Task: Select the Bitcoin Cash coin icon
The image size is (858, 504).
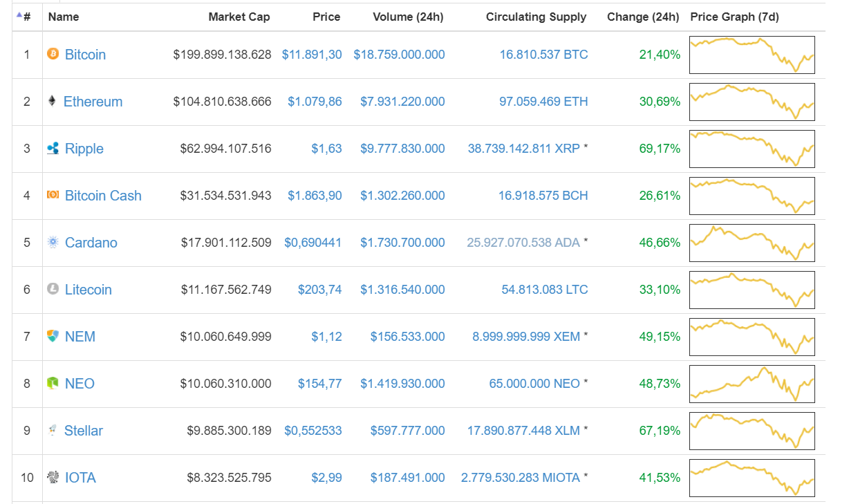Action: [52, 195]
